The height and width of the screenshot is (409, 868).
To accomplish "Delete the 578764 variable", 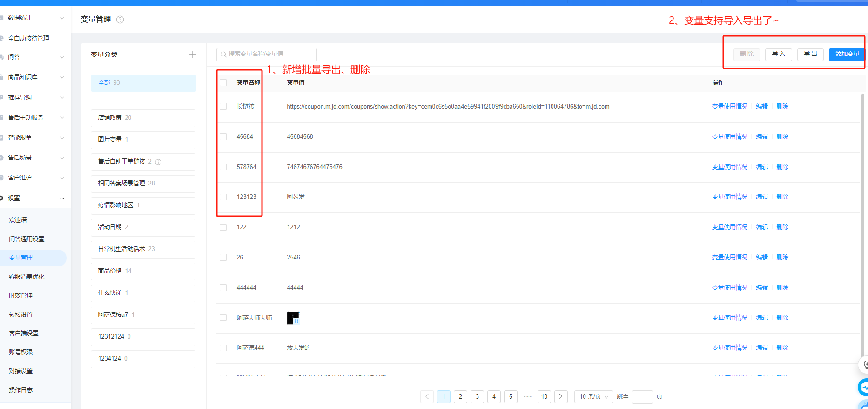I will pos(782,167).
